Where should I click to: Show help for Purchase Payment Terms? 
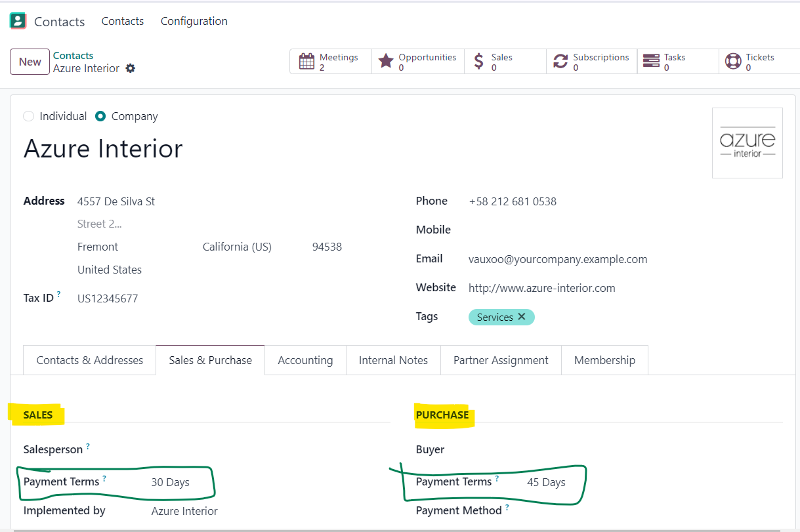[x=497, y=478]
